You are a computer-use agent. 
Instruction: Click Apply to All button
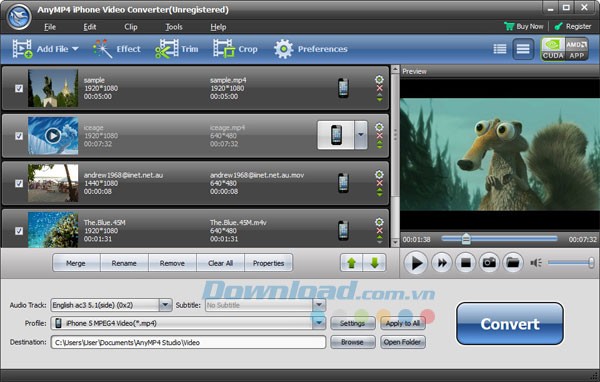403,323
